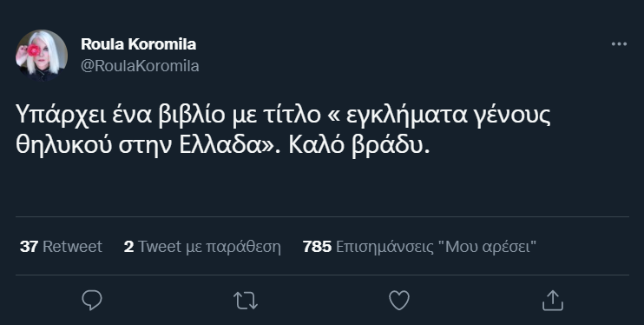Click the number 785 likes count
Screen dimensions: 644x325
point(317,247)
